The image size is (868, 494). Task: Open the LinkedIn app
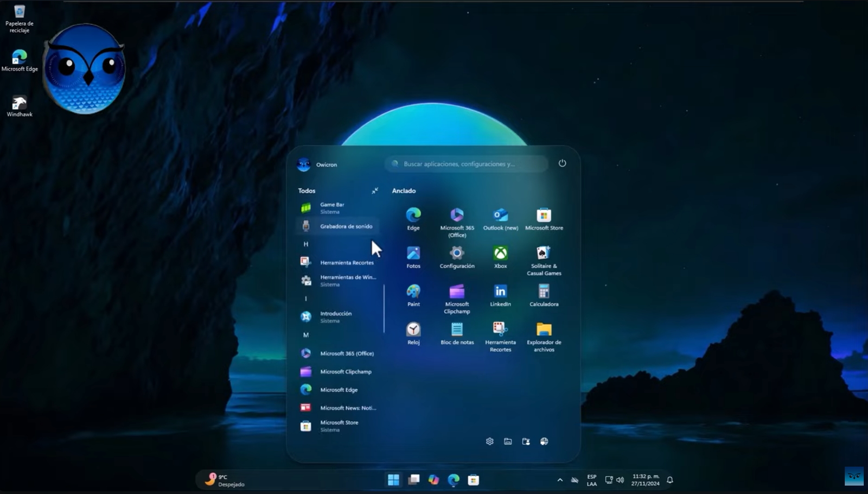point(500,295)
